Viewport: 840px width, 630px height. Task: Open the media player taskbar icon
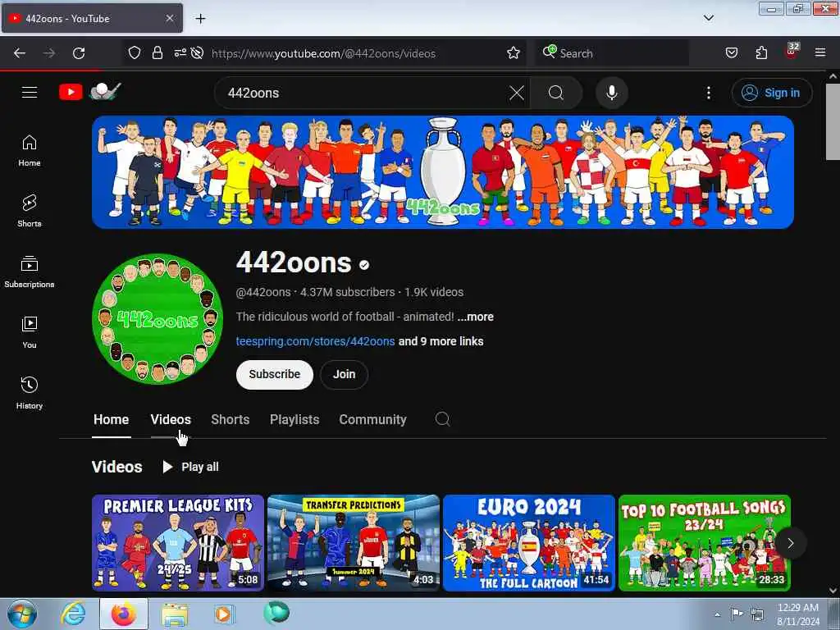(223, 614)
